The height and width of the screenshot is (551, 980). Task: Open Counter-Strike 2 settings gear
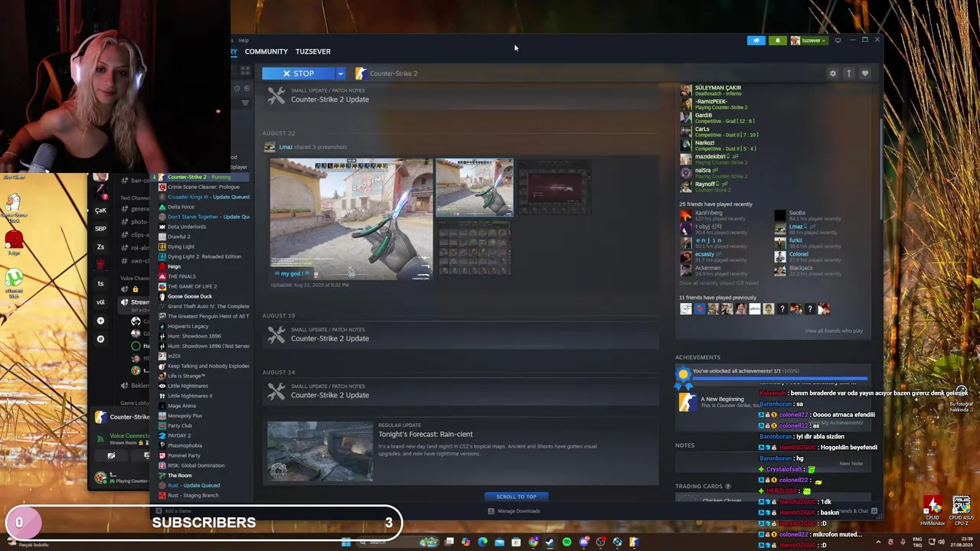pyautogui.click(x=833, y=73)
